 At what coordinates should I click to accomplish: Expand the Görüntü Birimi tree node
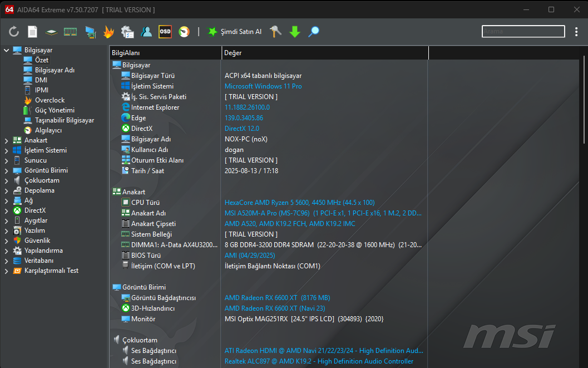tap(6, 171)
